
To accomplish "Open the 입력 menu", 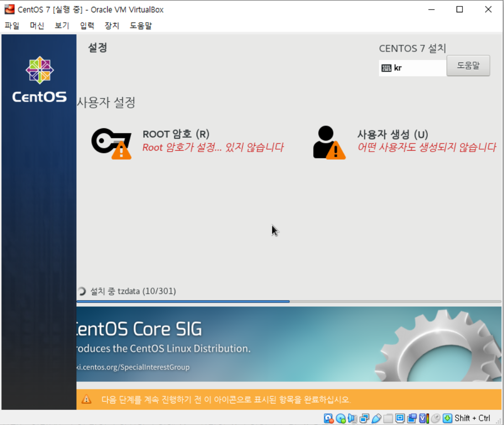I will (x=87, y=26).
